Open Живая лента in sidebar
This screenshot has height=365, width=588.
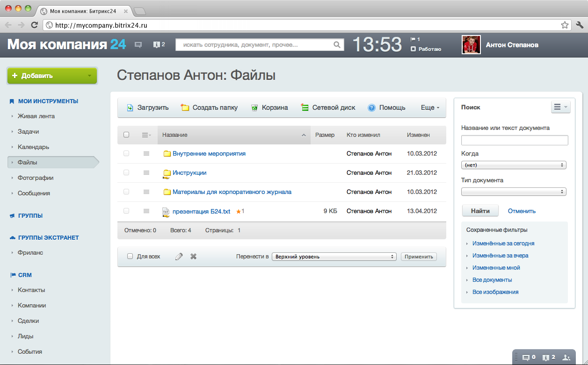point(36,116)
